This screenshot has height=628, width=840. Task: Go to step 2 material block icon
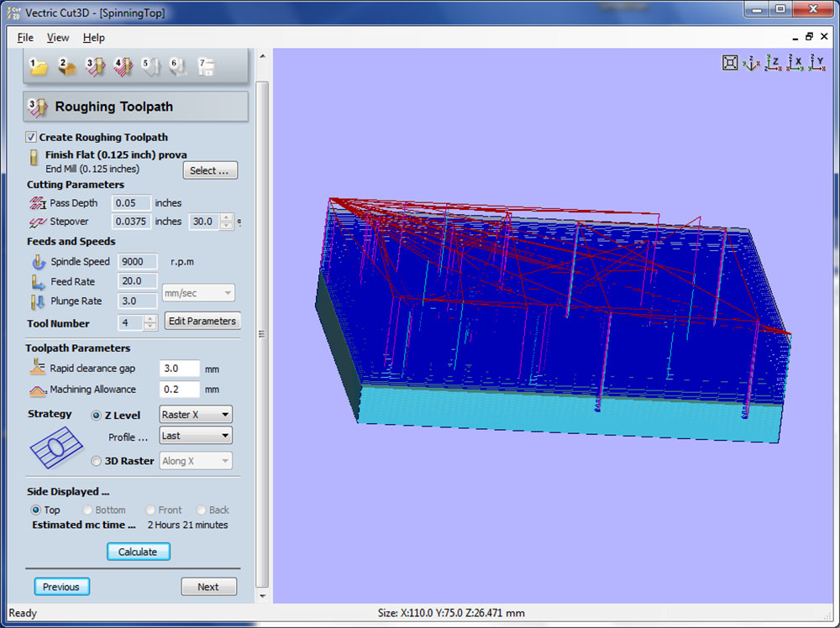click(x=66, y=67)
